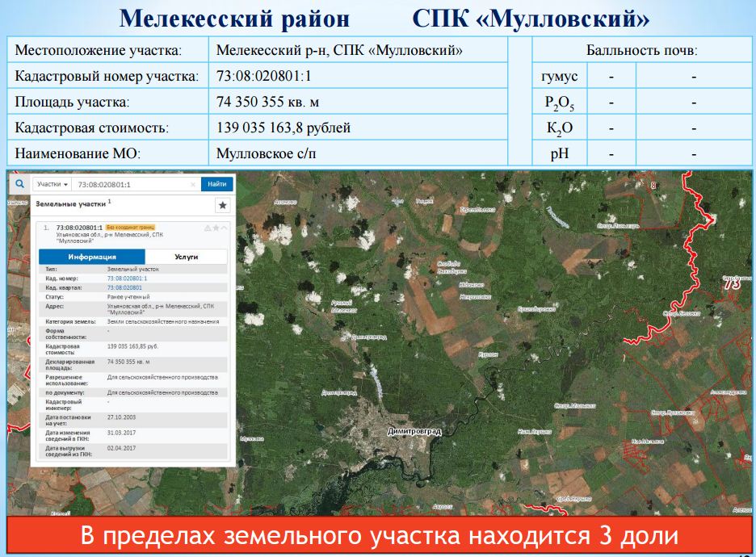The height and width of the screenshot is (557, 756).
Task: Clear the search field with X
Action: point(192,184)
